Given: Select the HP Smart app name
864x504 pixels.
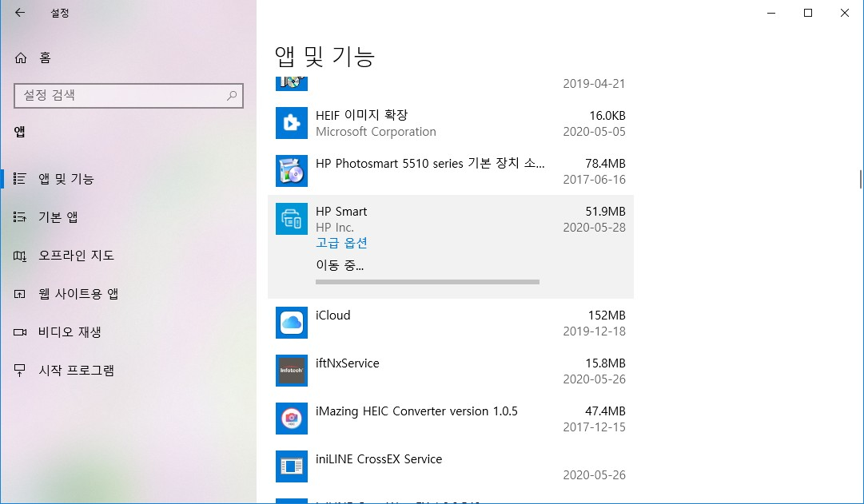Looking at the screenshot, I should [x=341, y=212].
